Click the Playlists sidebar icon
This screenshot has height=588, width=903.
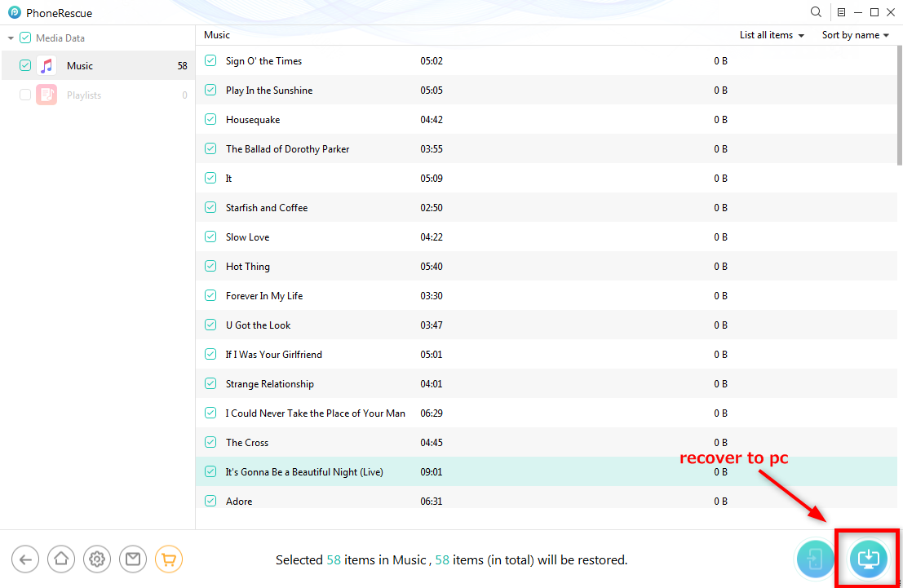[x=46, y=95]
